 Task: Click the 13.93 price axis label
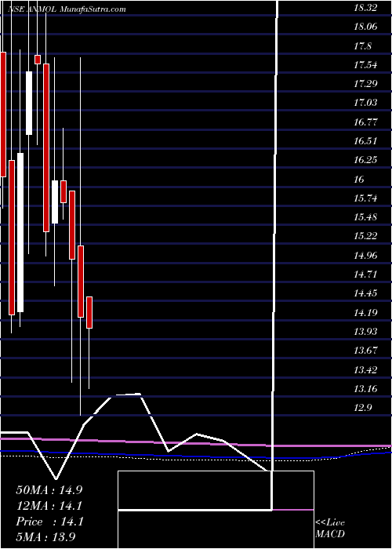(365, 332)
